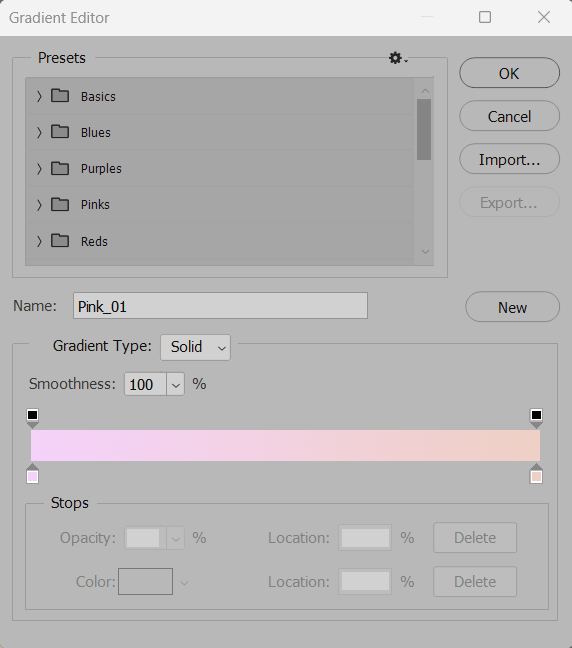
Task: Click the Name field containing Pink_01
Action: [220, 306]
